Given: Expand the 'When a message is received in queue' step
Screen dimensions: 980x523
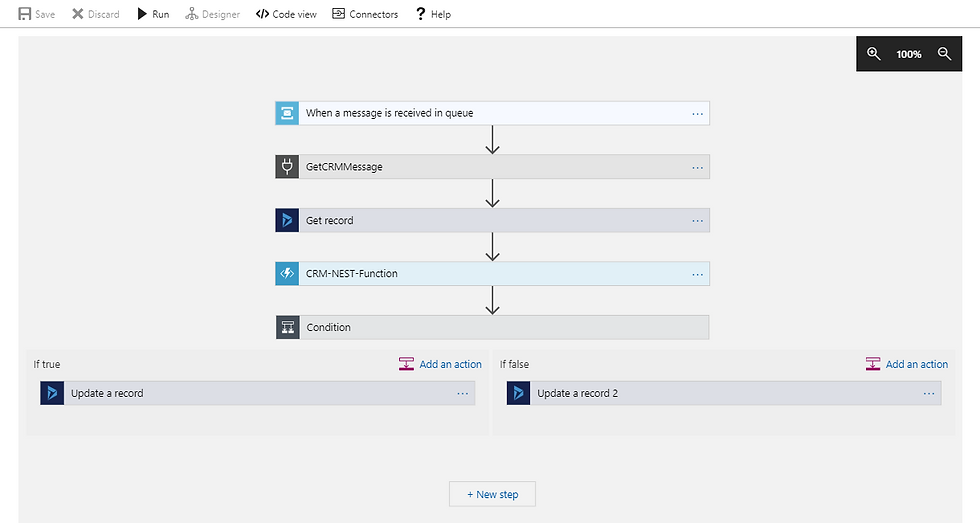Looking at the screenshot, I should coord(492,113).
